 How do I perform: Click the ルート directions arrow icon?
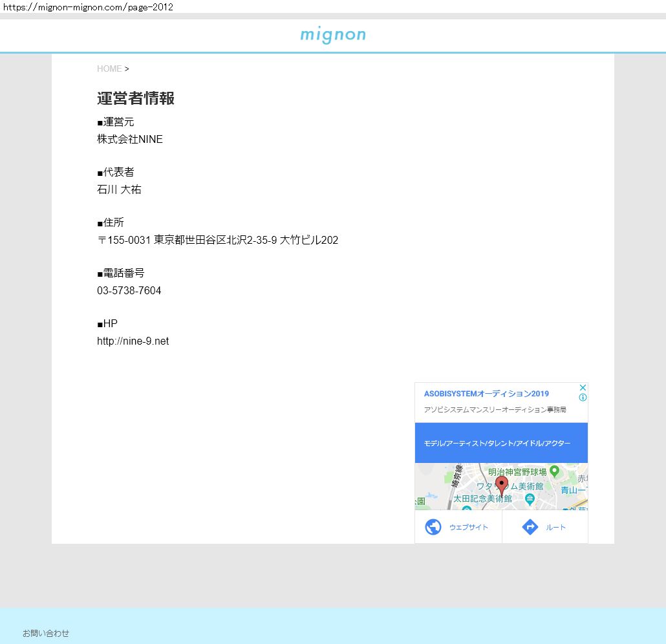[x=530, y=527]
